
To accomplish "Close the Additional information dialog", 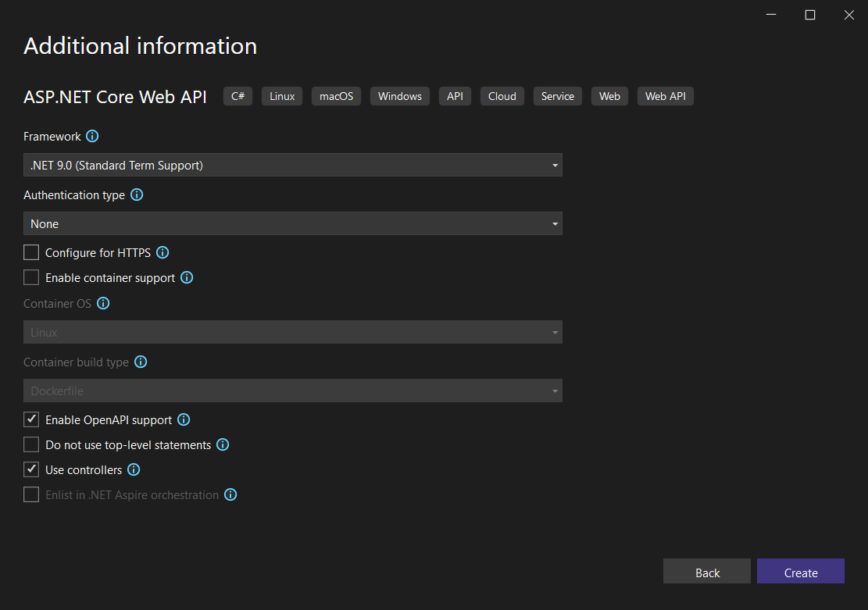I will point(849,15).
